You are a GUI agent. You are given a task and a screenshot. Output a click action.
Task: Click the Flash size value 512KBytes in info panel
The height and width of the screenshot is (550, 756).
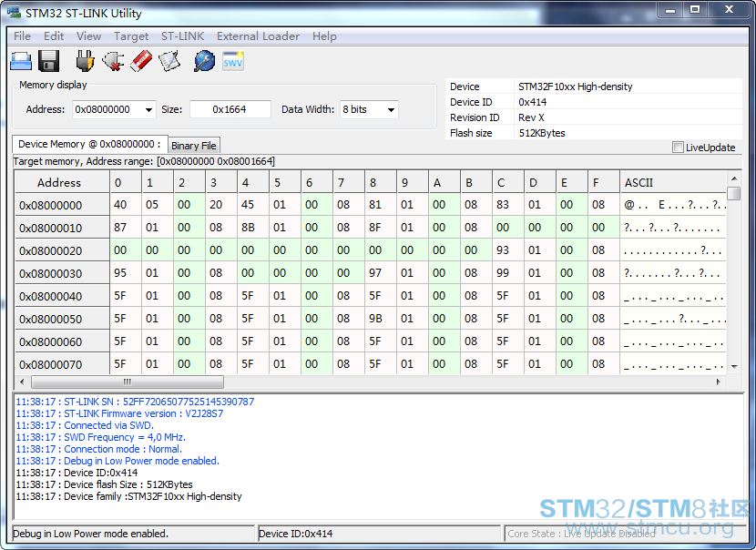(x=542, y=133)
